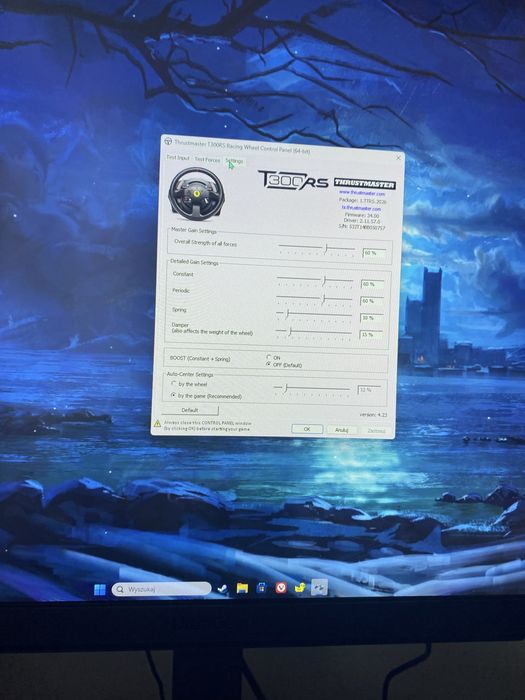This screenshot has height=700, width=525.
Task: Select the Settings tab
Action: (x=234, y=161)
